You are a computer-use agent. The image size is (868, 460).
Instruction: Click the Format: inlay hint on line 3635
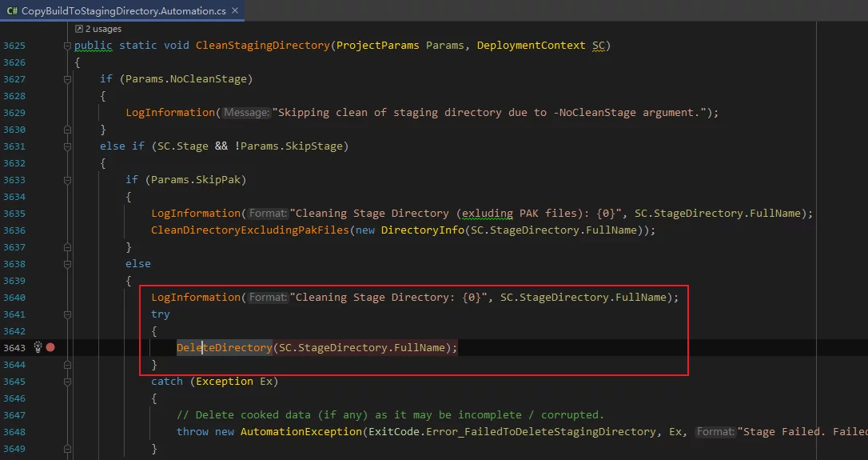click(267, 214)
